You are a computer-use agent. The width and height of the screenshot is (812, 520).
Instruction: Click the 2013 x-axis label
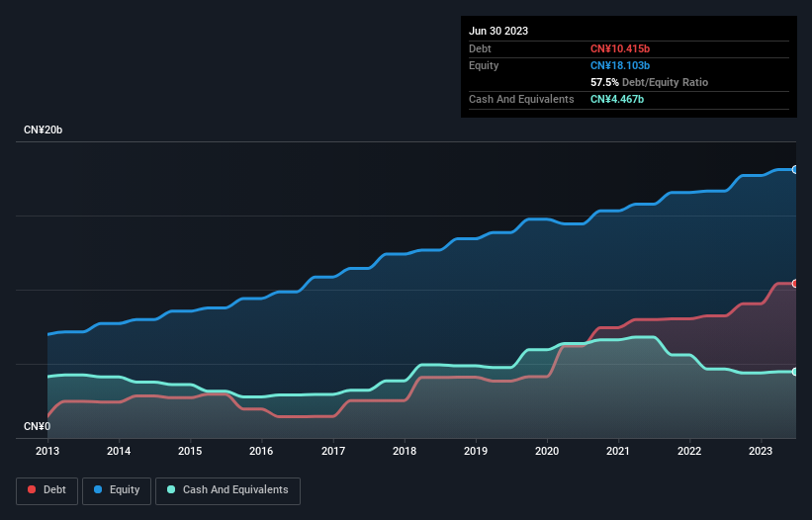(47, 451)
